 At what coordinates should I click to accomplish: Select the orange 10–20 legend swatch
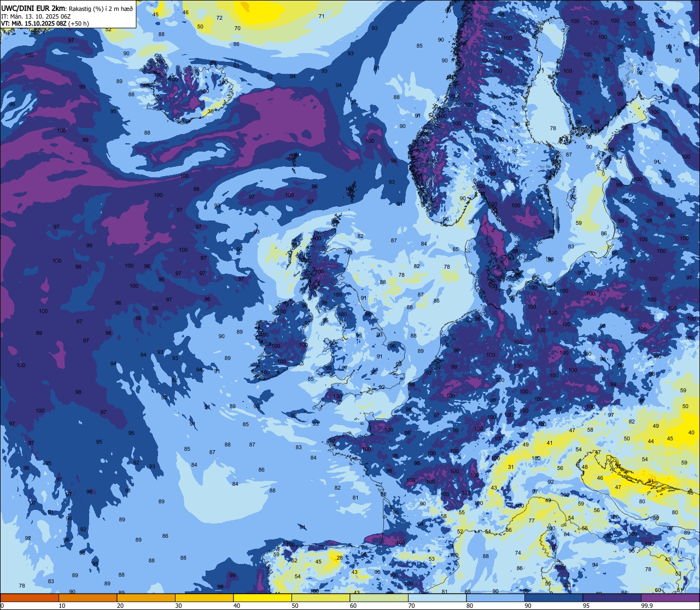pos(87,597)
